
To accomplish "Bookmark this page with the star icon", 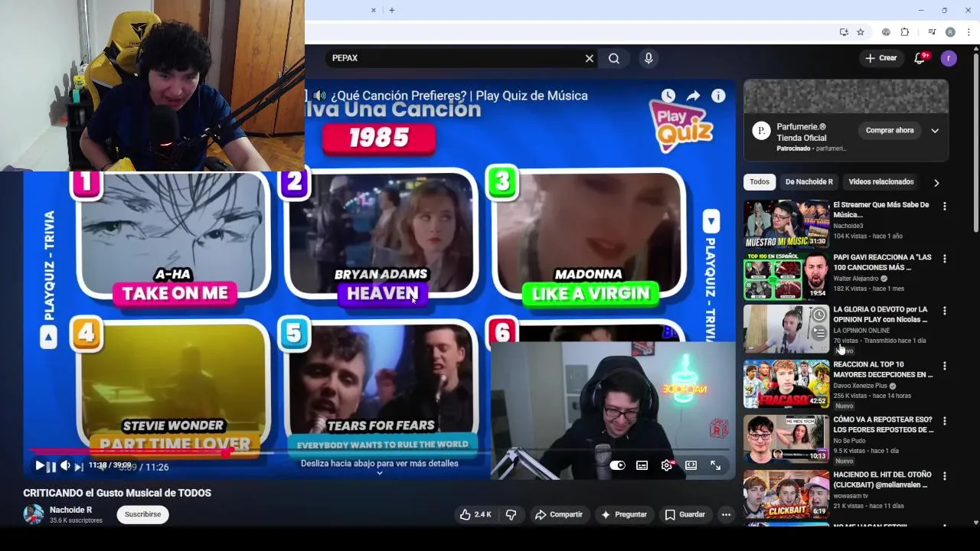I will (861, 32).
